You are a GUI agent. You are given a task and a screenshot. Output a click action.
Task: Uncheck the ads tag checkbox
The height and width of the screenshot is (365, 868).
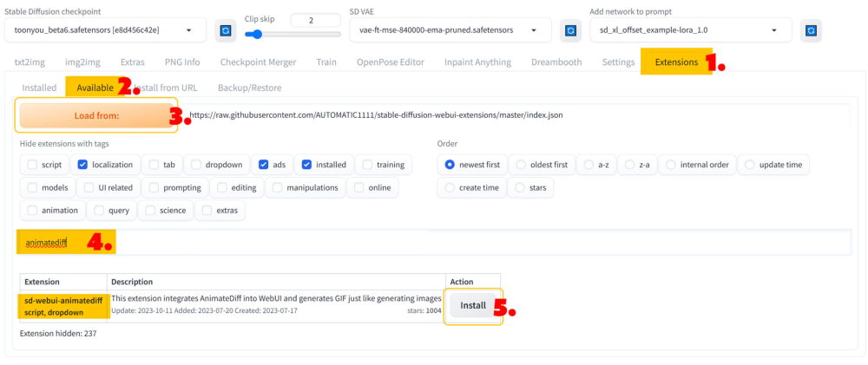tap(264, 164)
